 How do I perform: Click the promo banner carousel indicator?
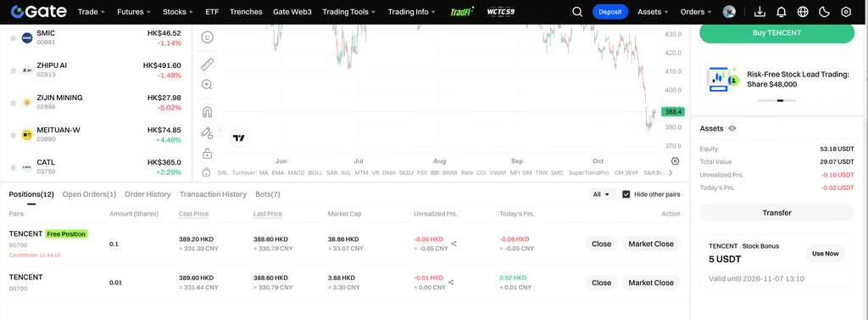tap(776, 100)
